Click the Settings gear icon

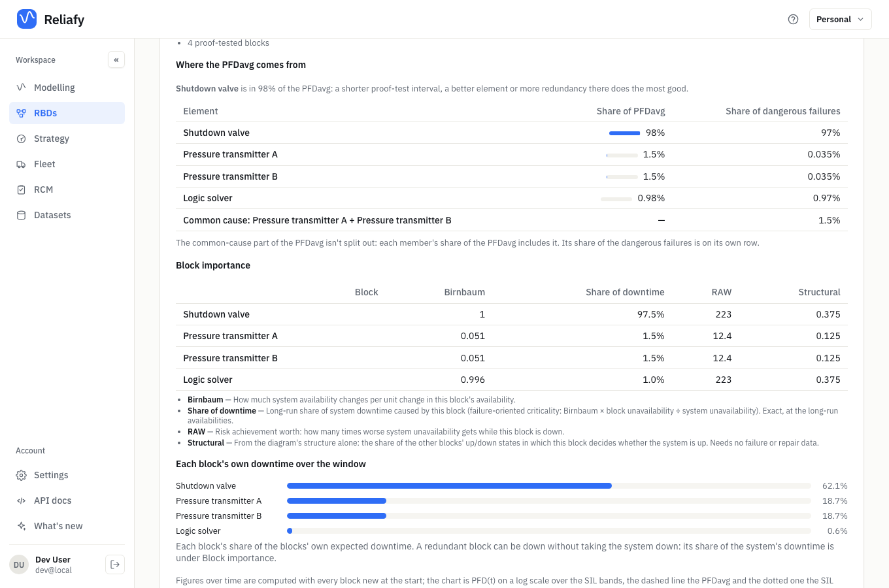(21, 475)
